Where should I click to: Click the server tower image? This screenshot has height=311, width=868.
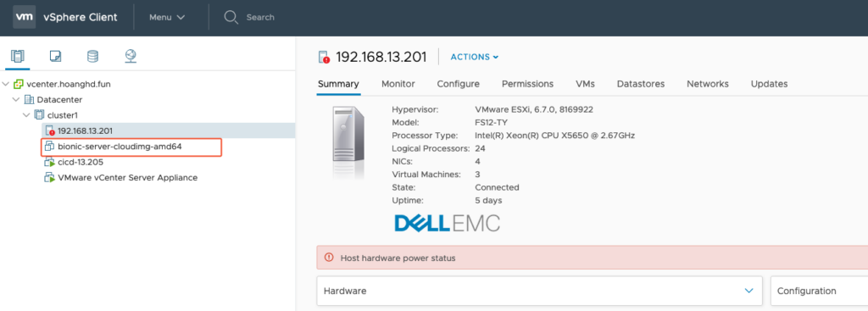click(x=348, y=142)
